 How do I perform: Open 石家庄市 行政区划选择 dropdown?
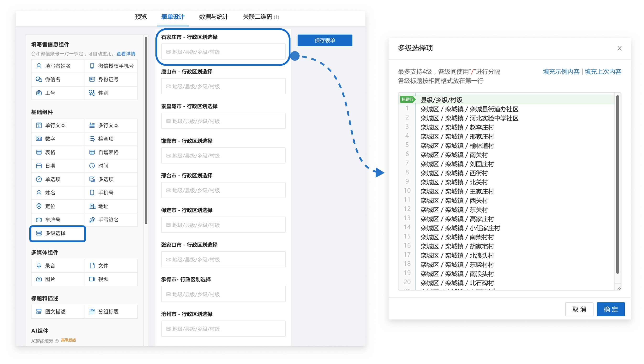tap(223, 52)
